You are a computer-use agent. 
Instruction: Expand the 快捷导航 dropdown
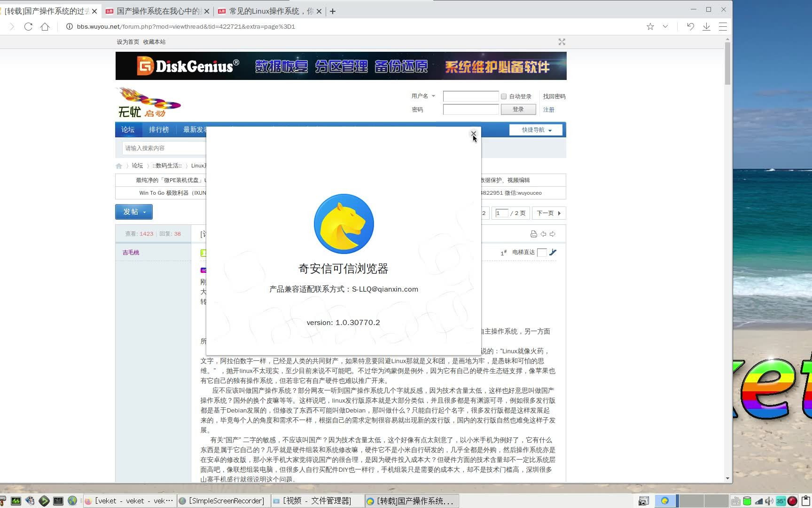[x=536, y=130]
